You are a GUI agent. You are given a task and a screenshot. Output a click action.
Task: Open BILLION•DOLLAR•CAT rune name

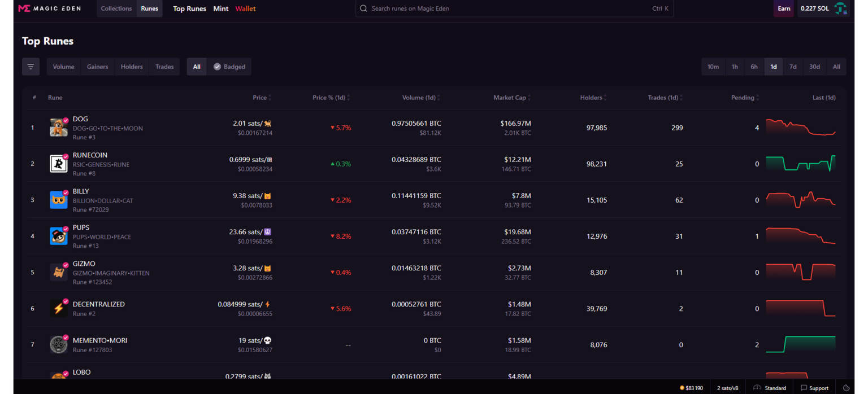tap(103, 200)
